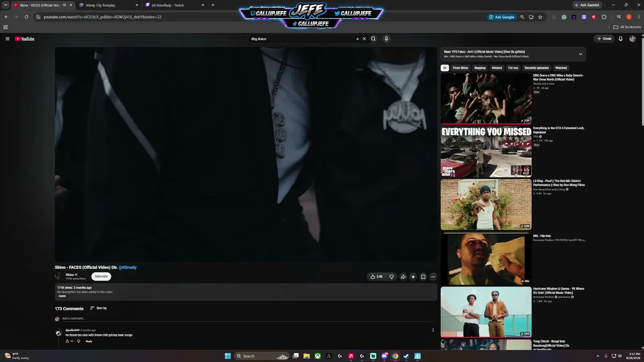Open Steam from the taskbar
Screen dimensions: 644x362
(x=406, y=356)
